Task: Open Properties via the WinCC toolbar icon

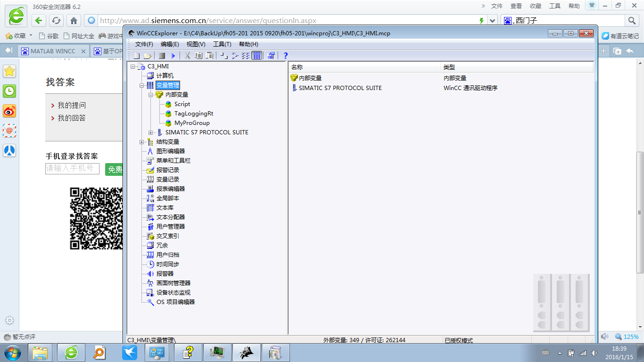Action: (271, 56)
